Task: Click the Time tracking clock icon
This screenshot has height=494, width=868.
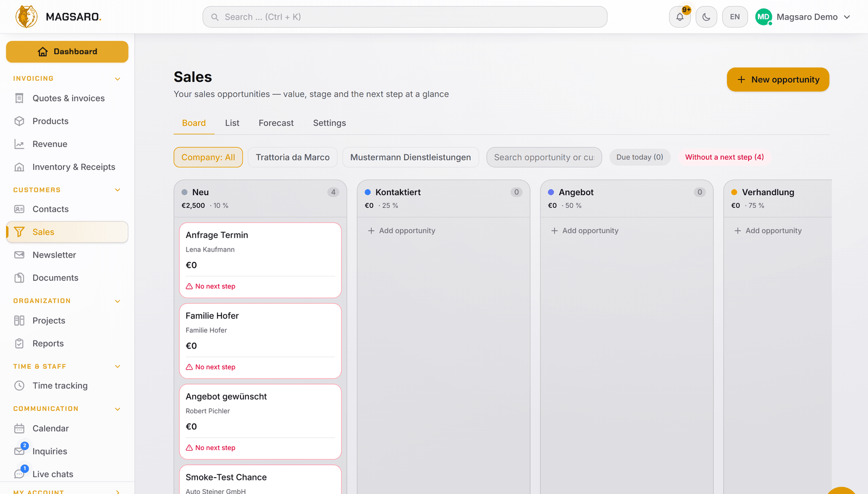Action: click(20, 386)
